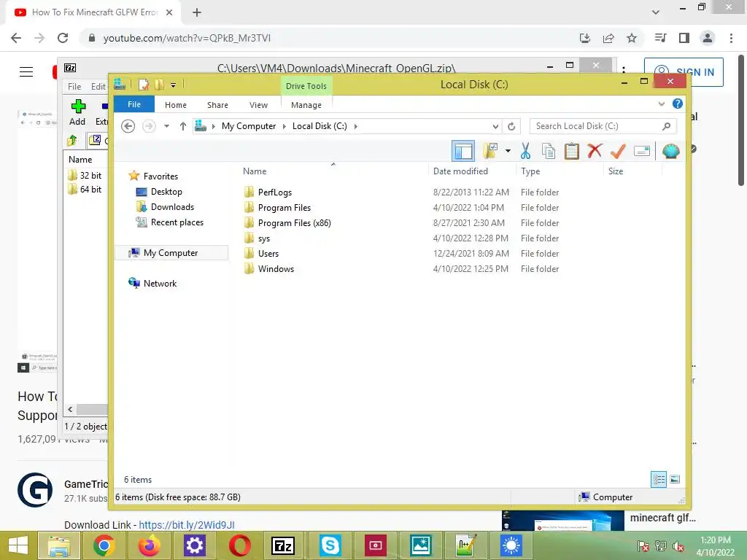Open the Manage ribbon tab
The width and height of the screenshot is (747, 560).
[x=306, y=105]
